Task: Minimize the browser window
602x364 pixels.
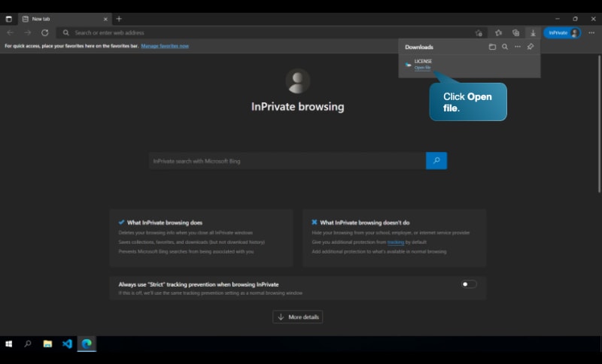Action: point(558,19)
